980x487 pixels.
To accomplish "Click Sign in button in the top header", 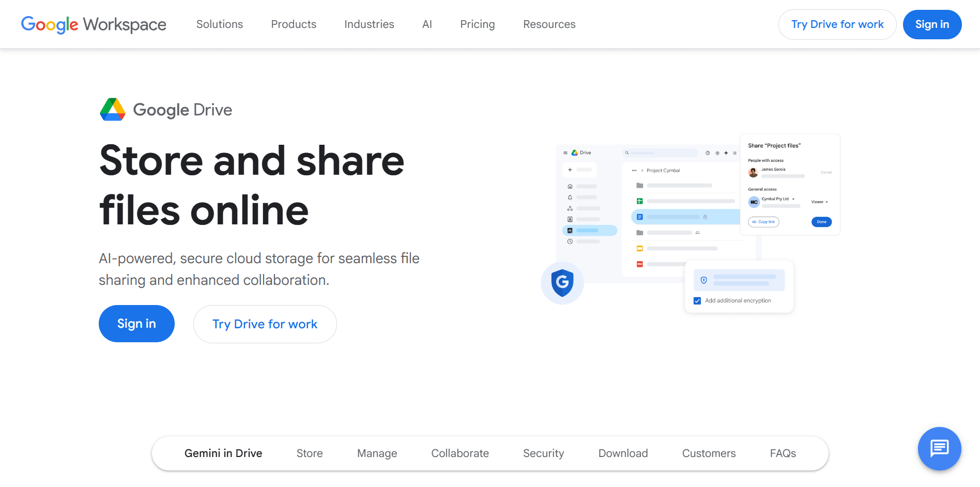I will point(932,24).
